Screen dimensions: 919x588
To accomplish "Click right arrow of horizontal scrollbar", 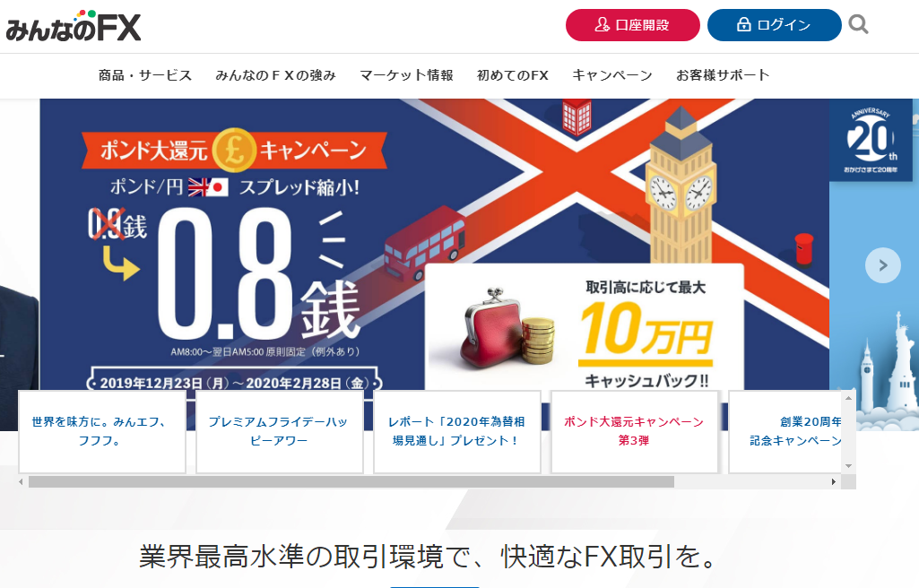I will [x=834, y=482].
